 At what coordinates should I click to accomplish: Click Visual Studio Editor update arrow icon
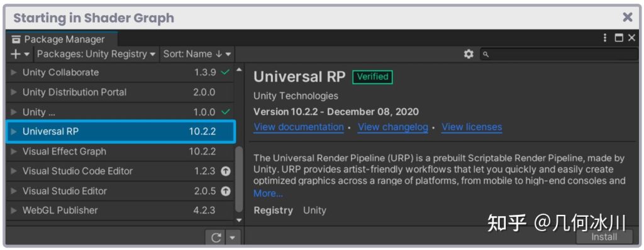[225, 191]
